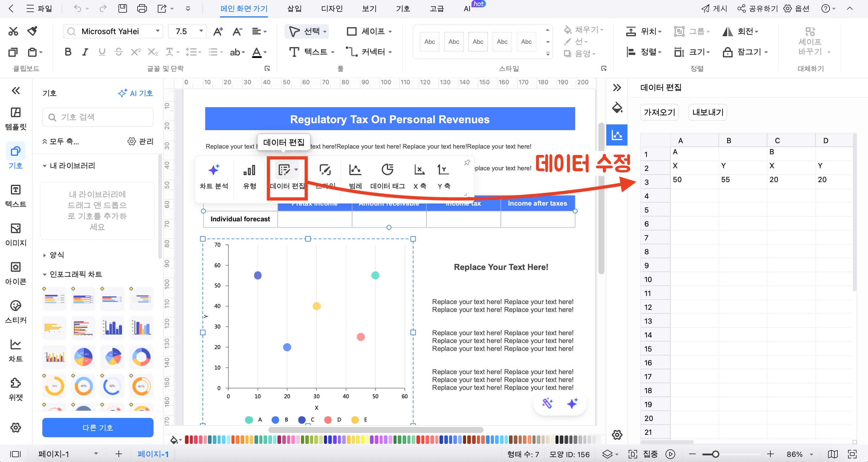The width and height of the screenshot is (868, 462).
Task: Toggle Bold text formatting
Action: pyautogui.click(x=68, y=52)
